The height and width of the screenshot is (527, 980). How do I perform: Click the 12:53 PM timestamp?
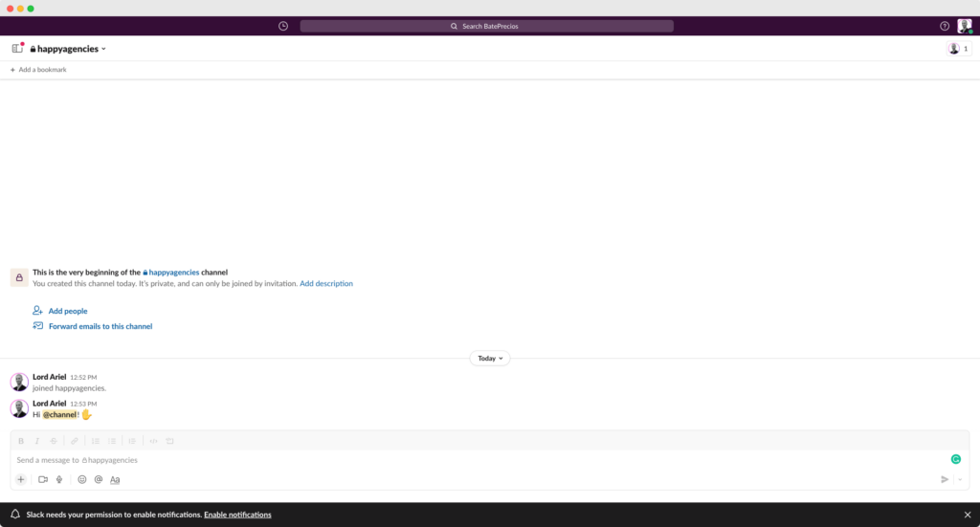coord(83,404)
